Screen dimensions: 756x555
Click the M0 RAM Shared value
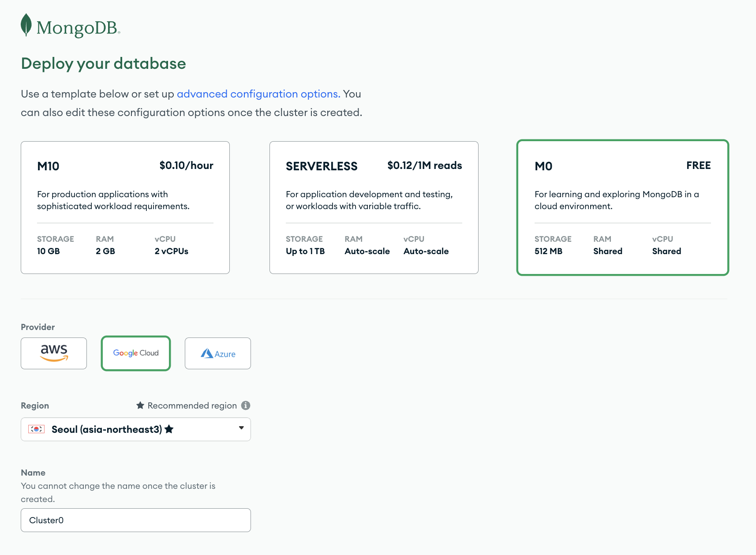click(x=608, y=251)
